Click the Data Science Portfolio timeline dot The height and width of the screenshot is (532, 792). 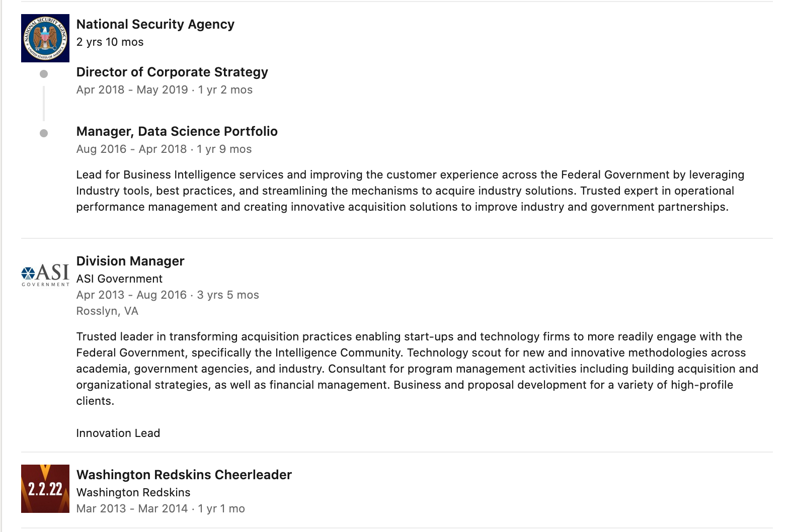44,133
